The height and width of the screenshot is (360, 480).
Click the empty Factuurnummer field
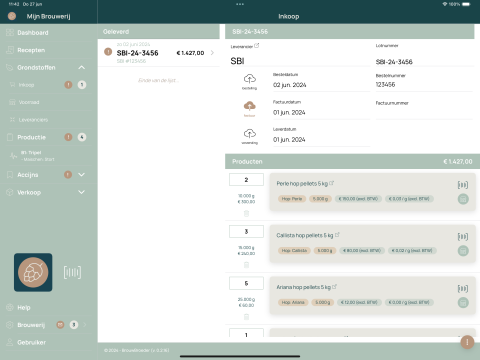[x=424, y=113]
